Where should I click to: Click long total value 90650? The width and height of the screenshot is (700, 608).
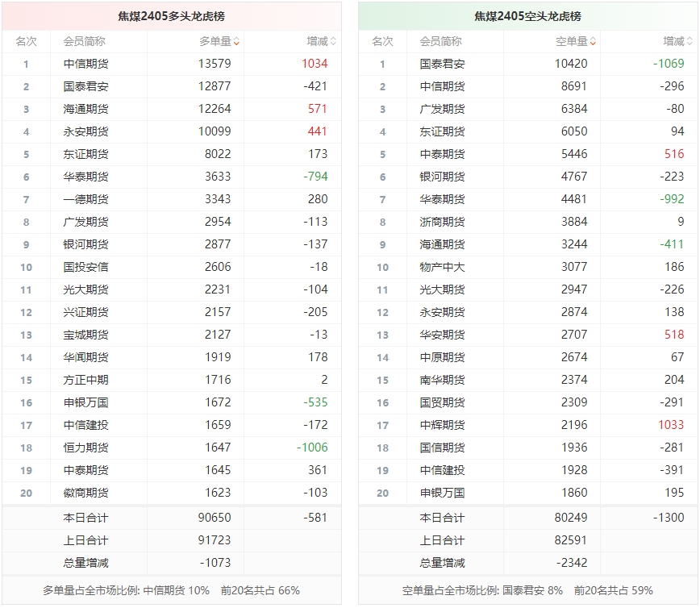pos(215,518)
